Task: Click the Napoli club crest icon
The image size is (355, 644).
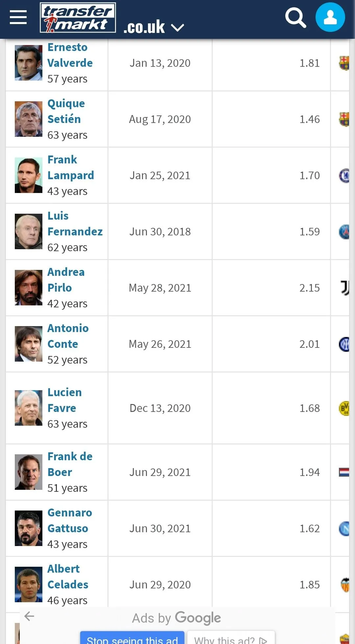Action: (x=344, y=529)
